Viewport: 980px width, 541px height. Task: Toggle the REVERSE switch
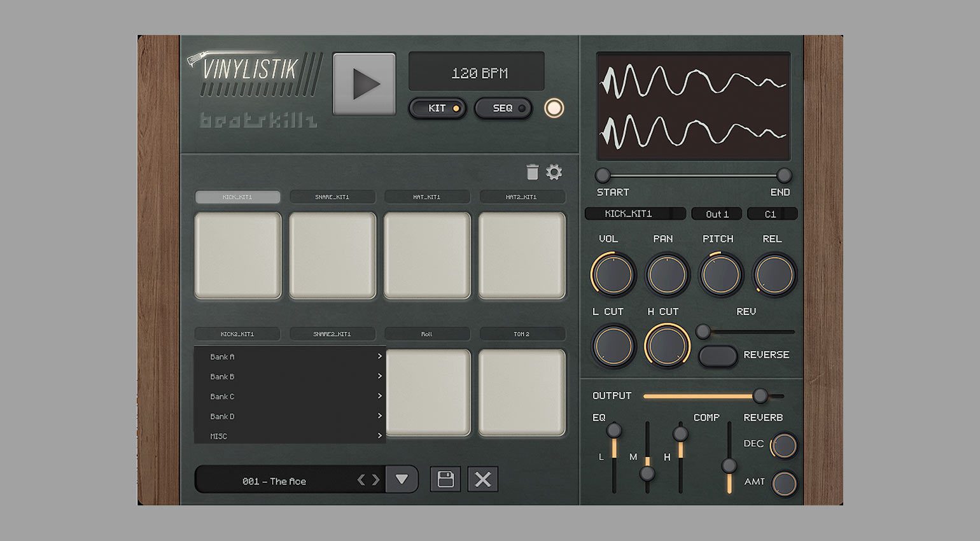(x=718, y=356)
